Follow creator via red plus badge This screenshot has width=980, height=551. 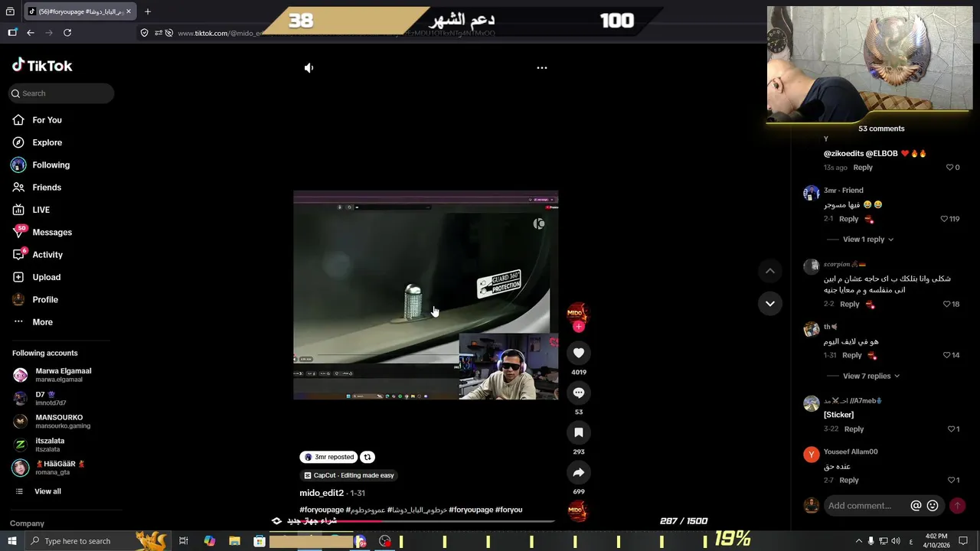pos(579,327)
